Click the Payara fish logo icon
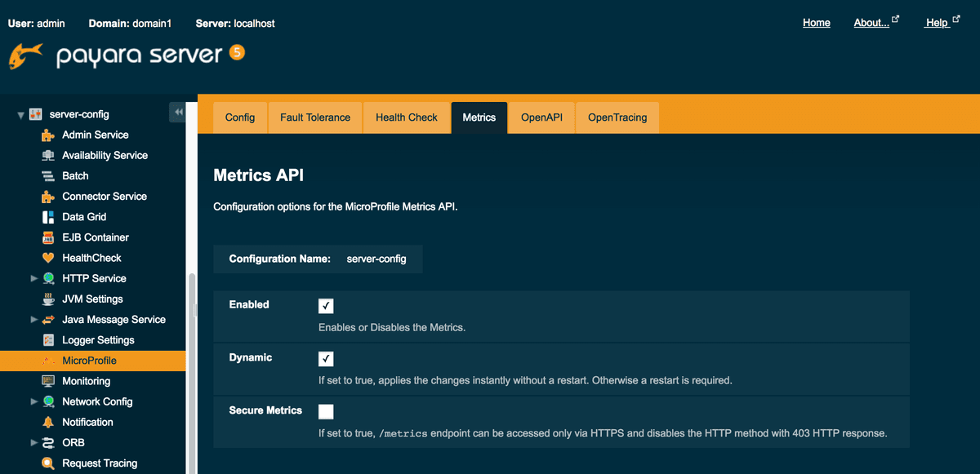 pyautogui.click(x=24, y=56)
